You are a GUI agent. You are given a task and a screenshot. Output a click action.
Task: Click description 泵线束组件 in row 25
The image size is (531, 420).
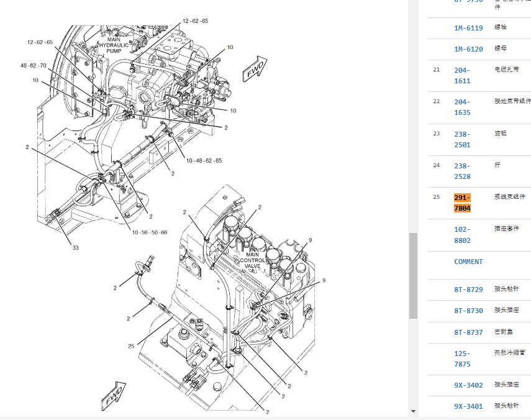[509, 197]
